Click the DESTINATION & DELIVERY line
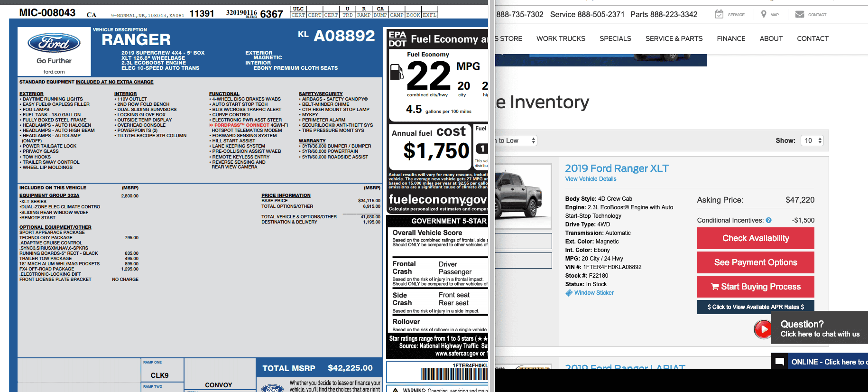Viewport: 868px width, 392px height. coord(321,222)
